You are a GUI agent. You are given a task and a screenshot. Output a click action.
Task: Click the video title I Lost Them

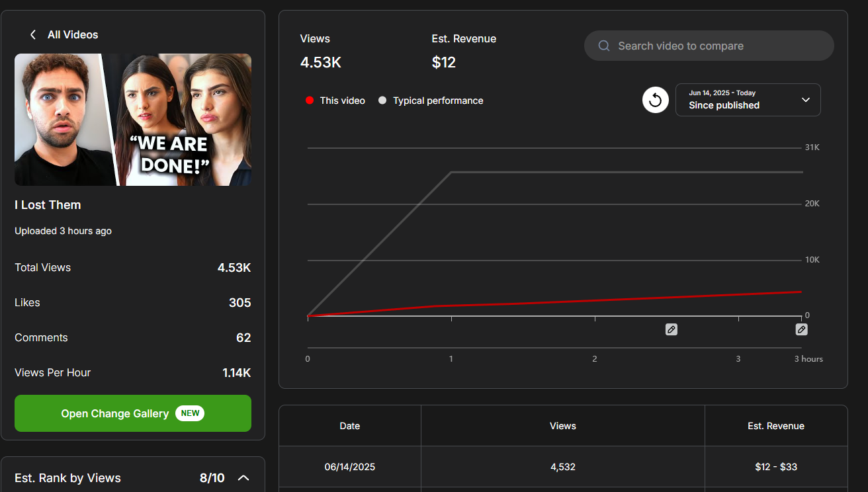tap(48, 205)
